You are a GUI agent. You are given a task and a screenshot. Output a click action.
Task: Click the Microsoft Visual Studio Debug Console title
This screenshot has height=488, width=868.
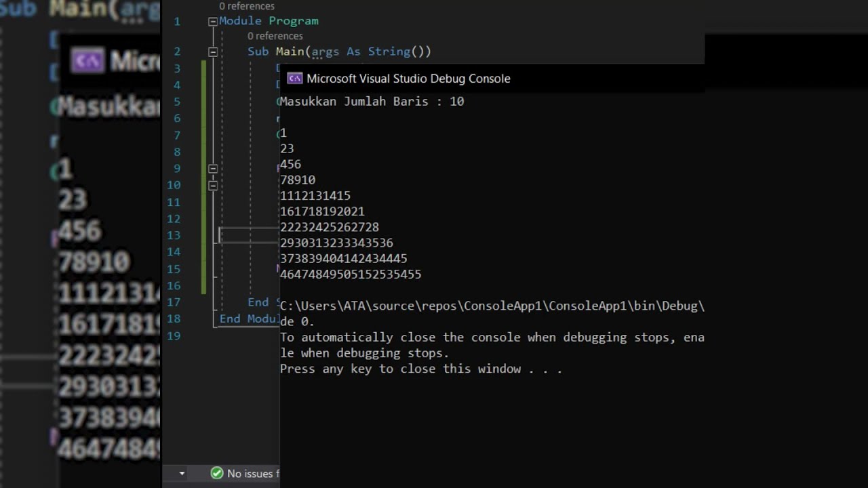pos(408,79)
